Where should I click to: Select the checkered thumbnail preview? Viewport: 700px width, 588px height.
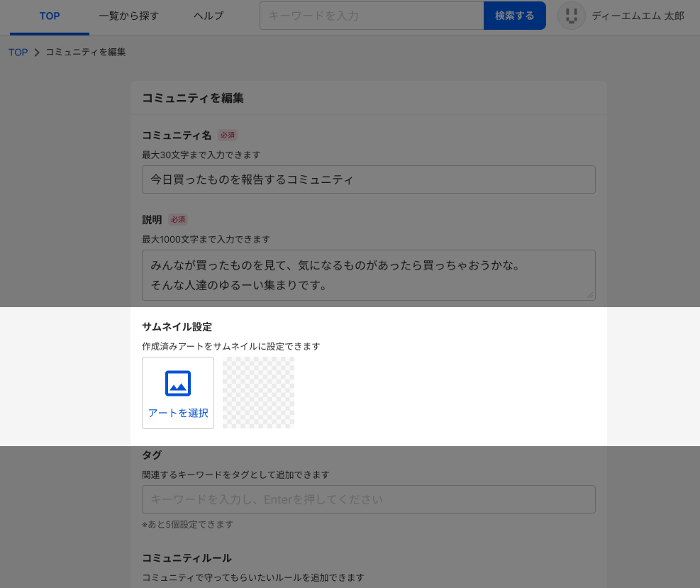click(258, 393)
